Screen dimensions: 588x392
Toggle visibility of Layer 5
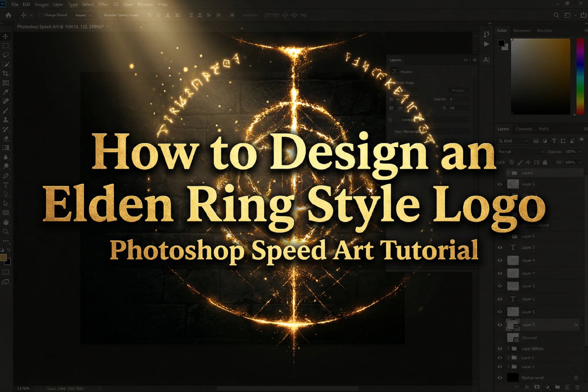pyautogui.click(x=500, y=325)
